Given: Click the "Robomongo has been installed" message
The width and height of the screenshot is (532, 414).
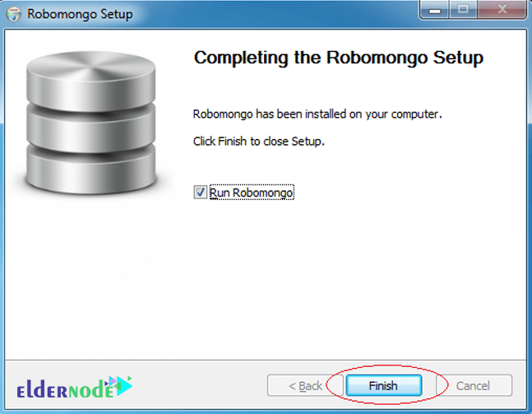Looking at the screenshot, I should click(317, 114).
